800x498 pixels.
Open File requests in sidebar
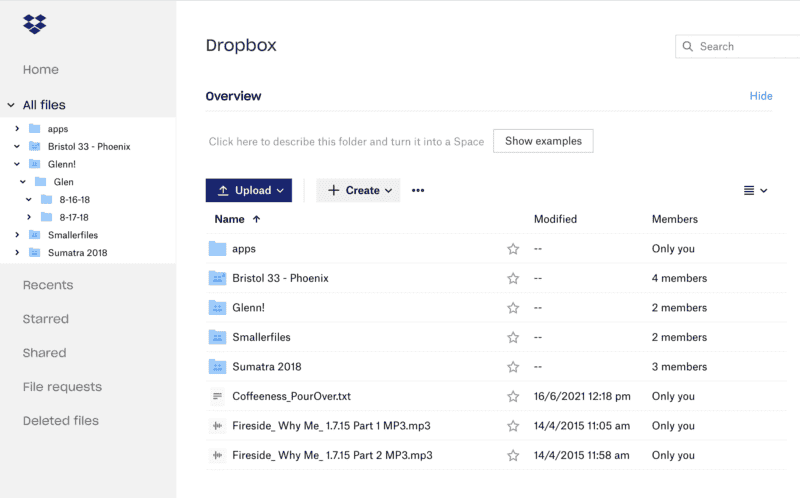[62, 387]
